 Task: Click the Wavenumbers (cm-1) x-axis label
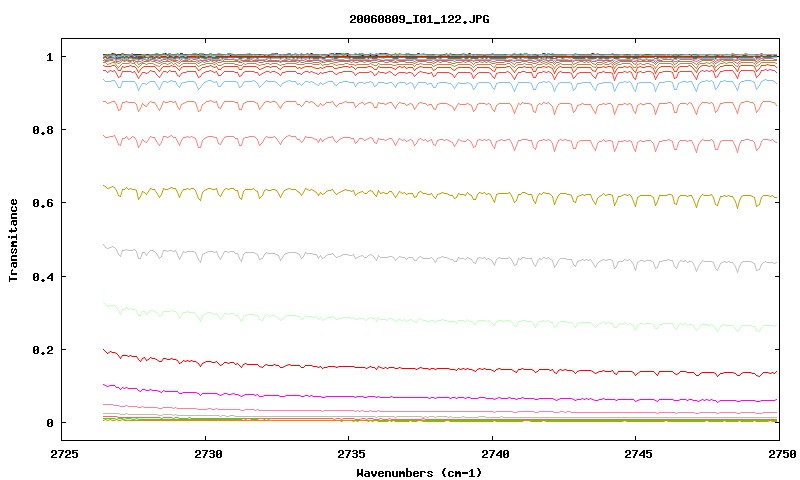(x=419, y=473)
